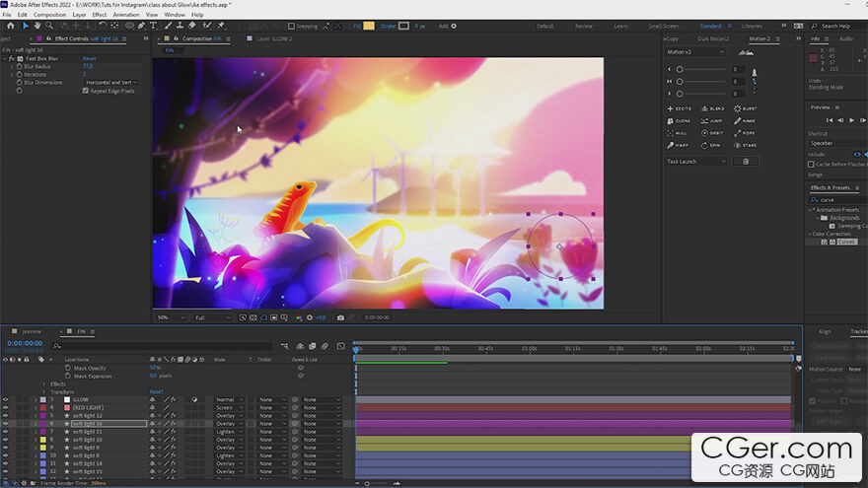Select the Selection arrow tool

click(x=26, y=26)
